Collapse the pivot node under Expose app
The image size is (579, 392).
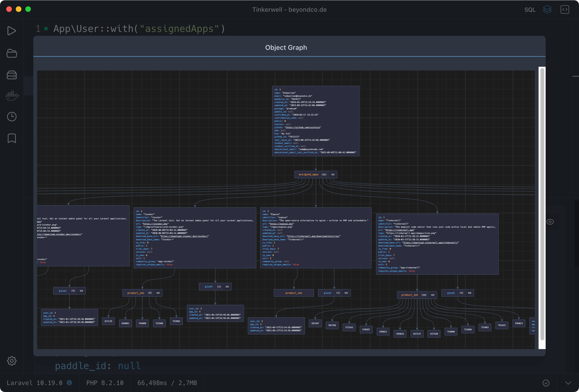click(334, 293)
